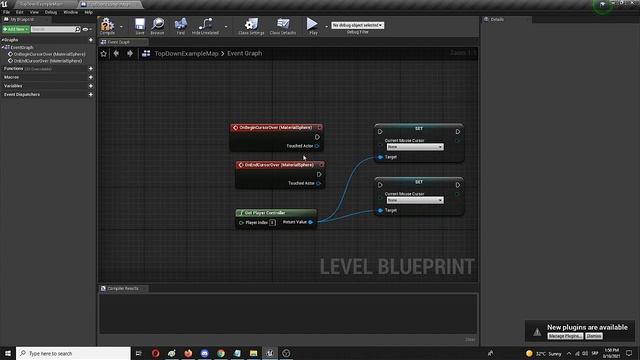Open My Blueprint view options eye icon
Viewport: 640px width, 360px height.
86,29
